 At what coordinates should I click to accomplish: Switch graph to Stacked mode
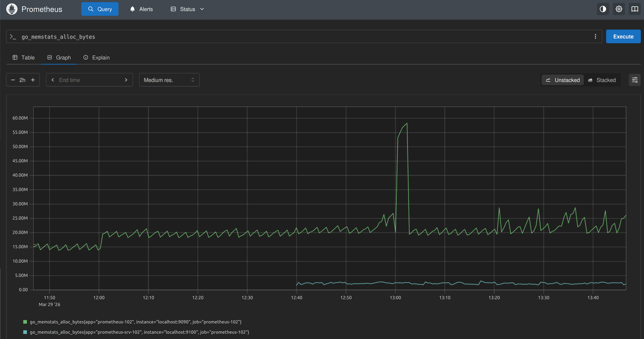click(x=602, y=80)
